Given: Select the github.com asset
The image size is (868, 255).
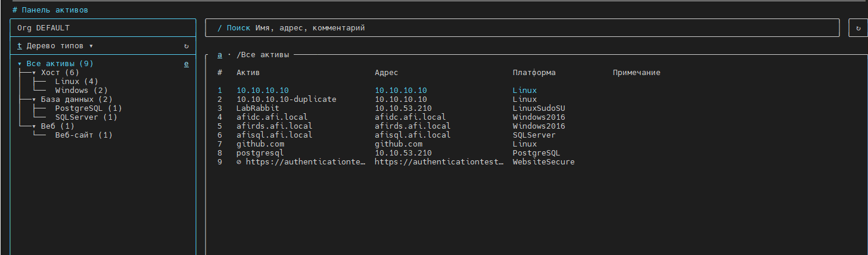Looking at the screenshot, I should pyautogui.click(x=260, y=144).
